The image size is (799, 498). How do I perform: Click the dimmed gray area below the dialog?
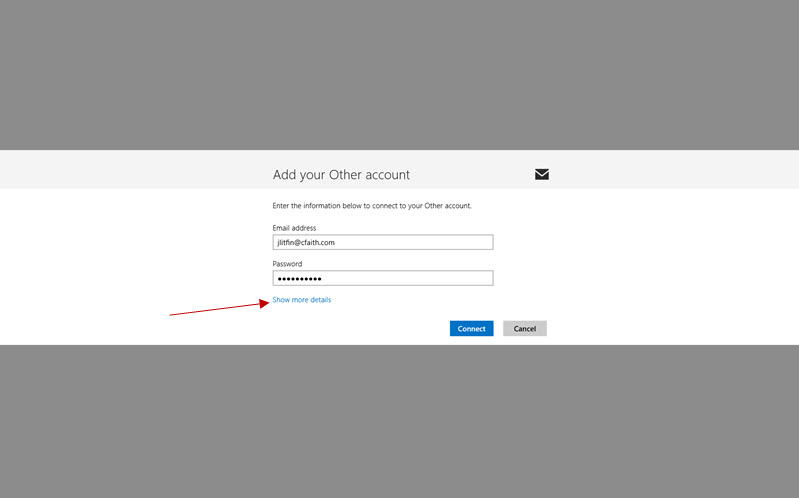click(400, 422)
